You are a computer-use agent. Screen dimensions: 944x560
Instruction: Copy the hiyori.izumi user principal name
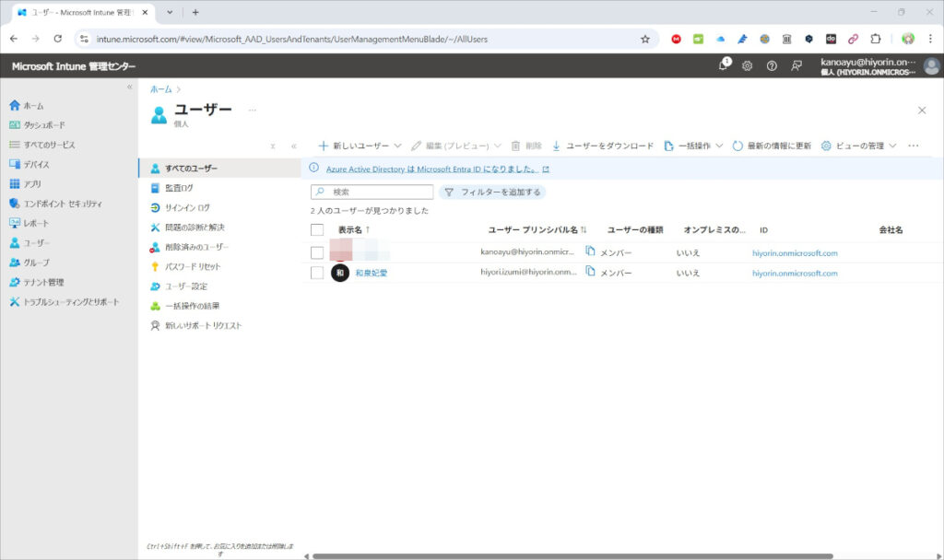[590, 272]
